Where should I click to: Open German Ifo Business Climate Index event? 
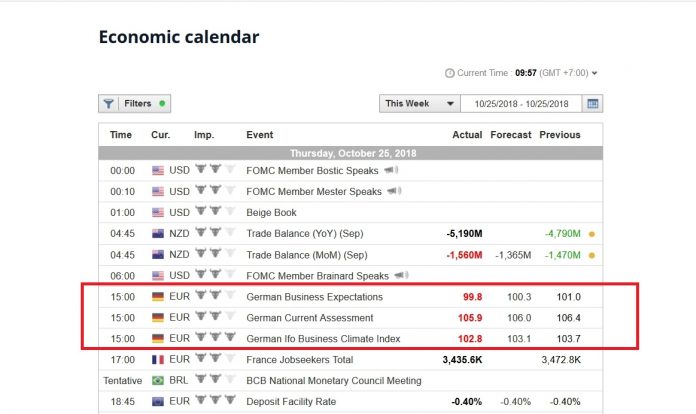click(x=323, y=339)
